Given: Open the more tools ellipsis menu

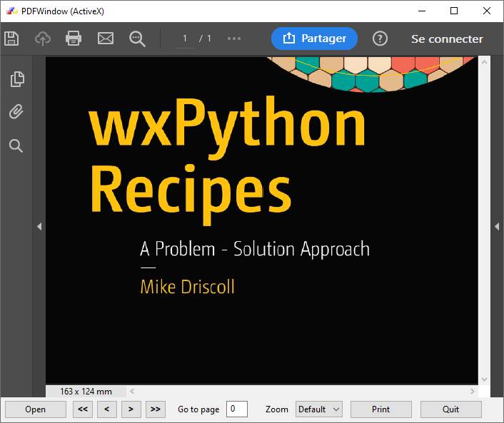Looking at the screenshot, I should pos(234,39).
